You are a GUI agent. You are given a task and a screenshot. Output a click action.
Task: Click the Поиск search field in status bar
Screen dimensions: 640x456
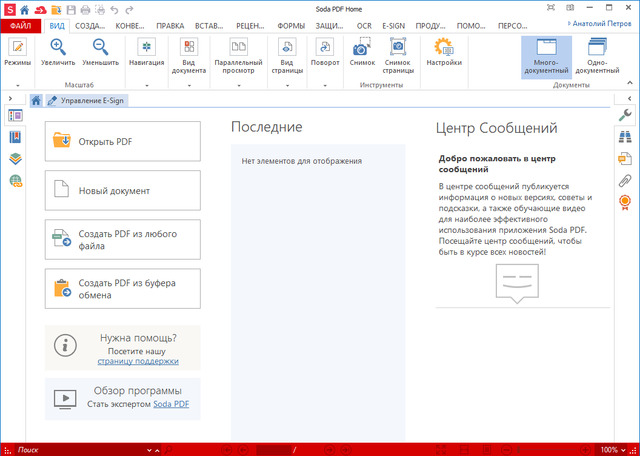[x=60, y=450]
